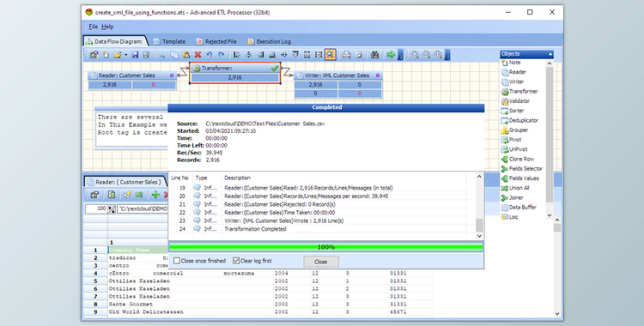The image size is (644, 326).
Task: Click the Properties icon in Reader toolbar
Action: coord(94,195)
